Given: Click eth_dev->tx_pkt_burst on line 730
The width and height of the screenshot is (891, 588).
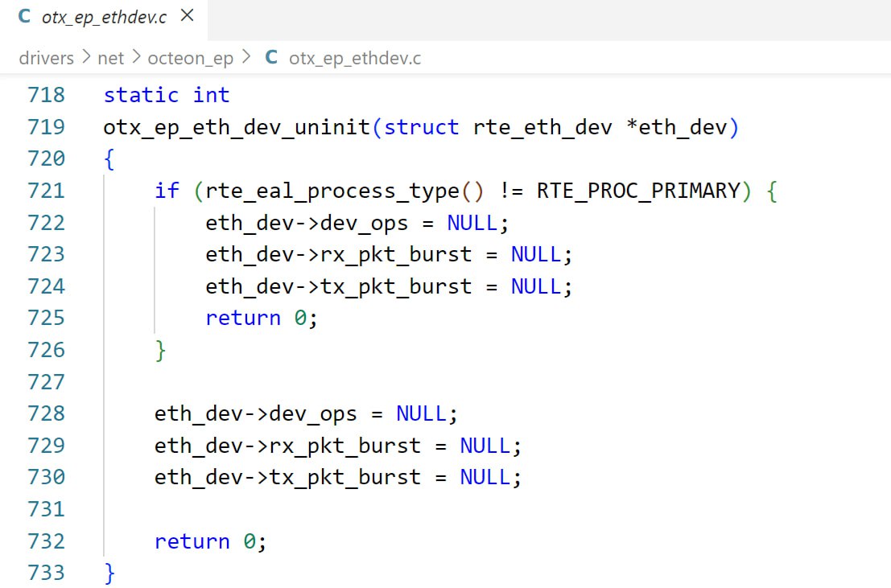Looking at the screenshot, I should [287, 478].
